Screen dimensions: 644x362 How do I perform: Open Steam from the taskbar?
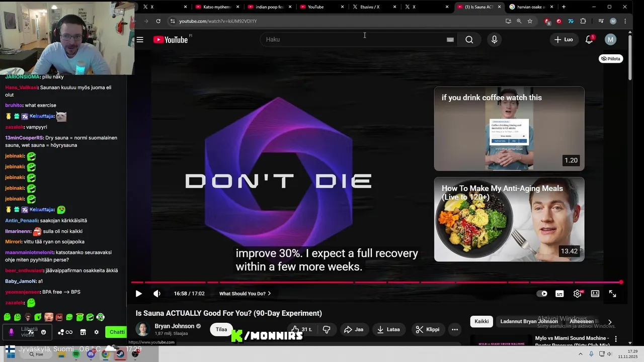pos(120,354)
